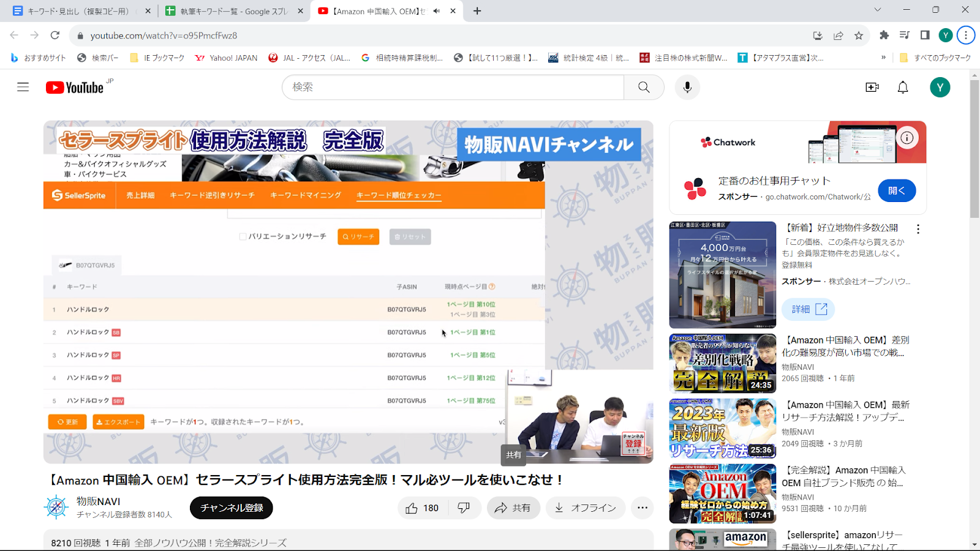Expand hidden bookmarks with double chevron

(x=883, y=58)
